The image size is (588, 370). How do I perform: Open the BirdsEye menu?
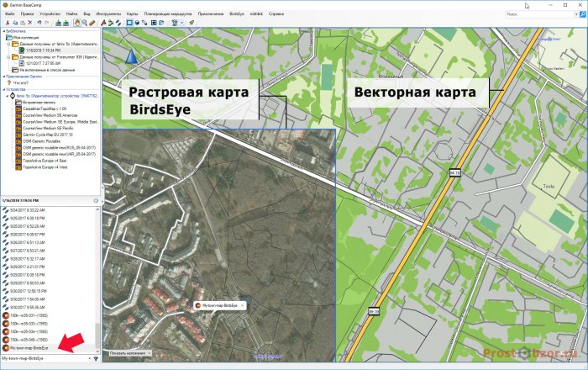click(237, 14)
